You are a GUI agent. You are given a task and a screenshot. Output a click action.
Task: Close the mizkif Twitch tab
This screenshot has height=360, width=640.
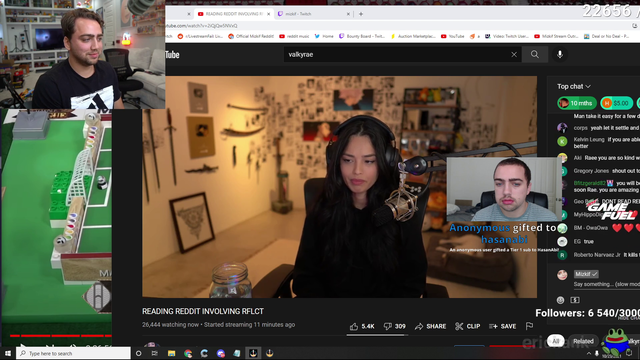348,14
